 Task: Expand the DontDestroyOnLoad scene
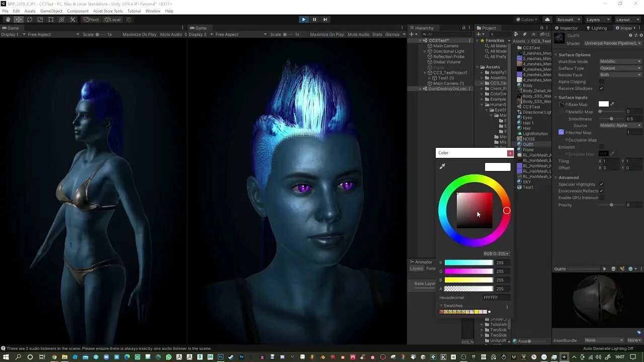click(420, 89)
